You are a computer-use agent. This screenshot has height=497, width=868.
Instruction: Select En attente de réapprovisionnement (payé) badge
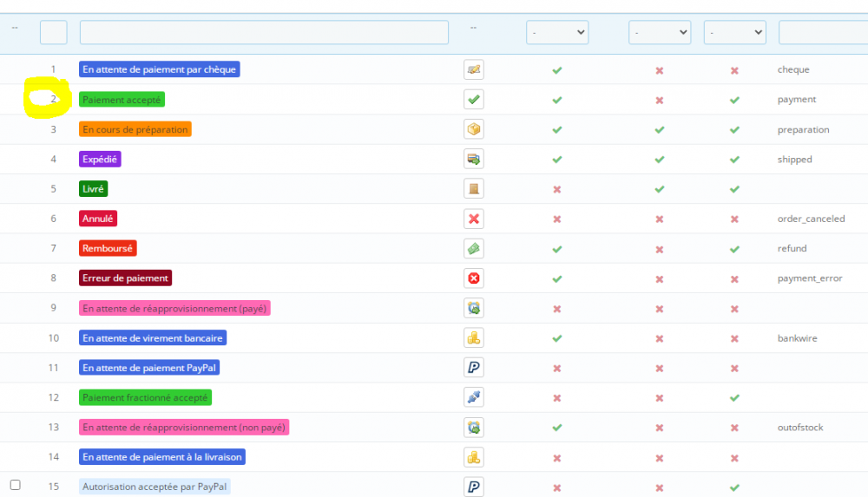pyautogui.click(x=175, y=308)
